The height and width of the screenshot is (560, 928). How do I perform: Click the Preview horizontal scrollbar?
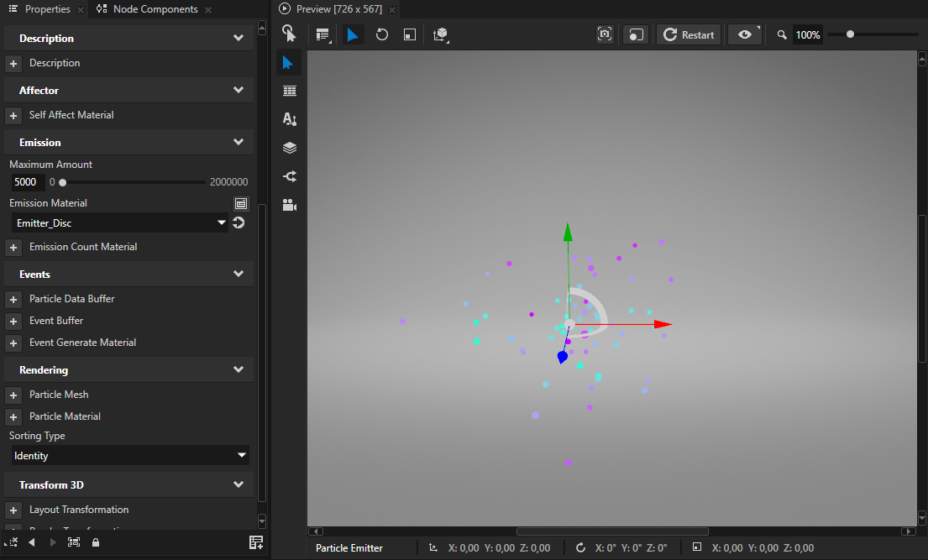click(x=612, y=531)
